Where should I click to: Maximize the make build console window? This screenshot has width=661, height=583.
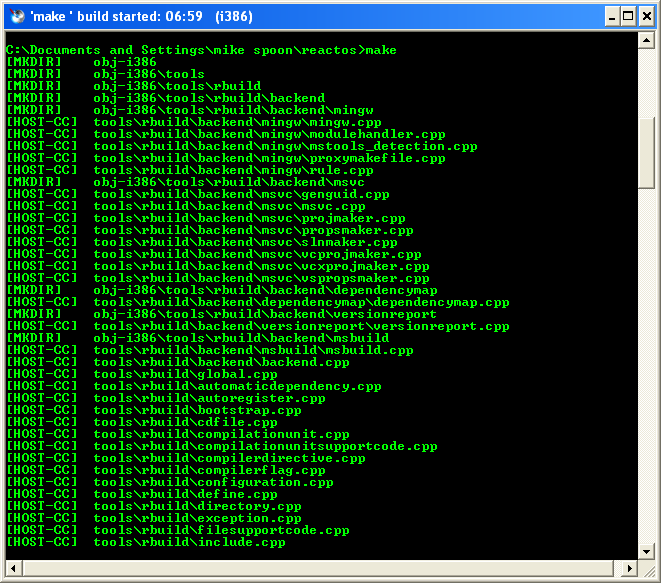click(x=628, y=16)
